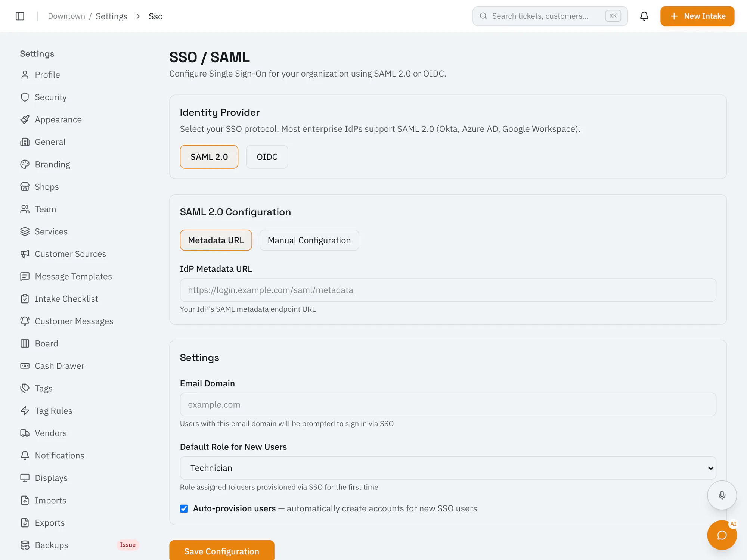Image resolution: width=747 pixels, height=560 pixels.
Task: Click the microphone voice button
Action: click(722, 495)
